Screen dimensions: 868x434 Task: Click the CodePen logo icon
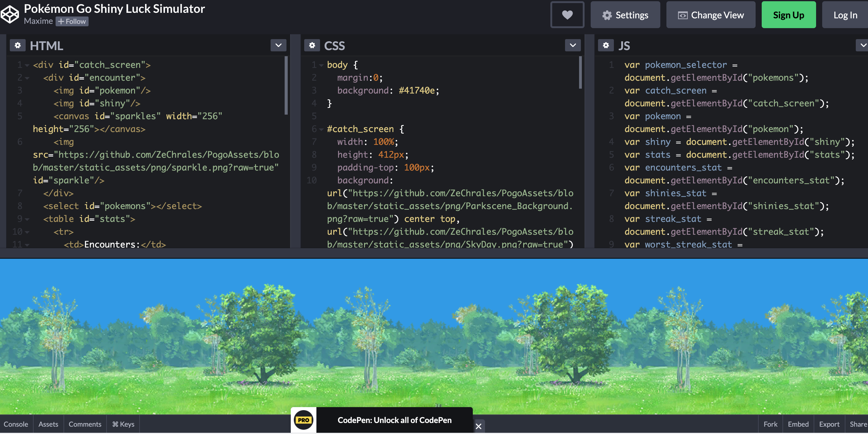[x=9, y=14]
